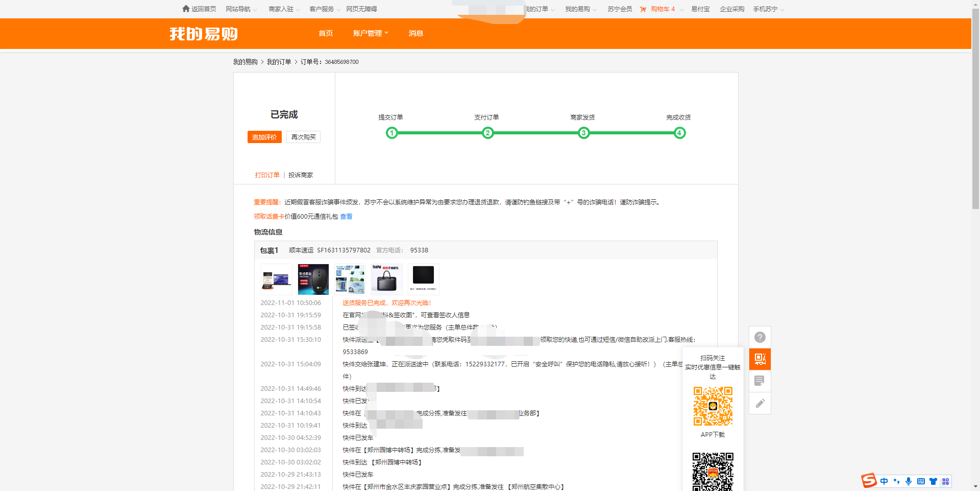Screen dimensions: 980x491
Task: Click the 我的易购 logo in orange header
Action: [204, 34]
